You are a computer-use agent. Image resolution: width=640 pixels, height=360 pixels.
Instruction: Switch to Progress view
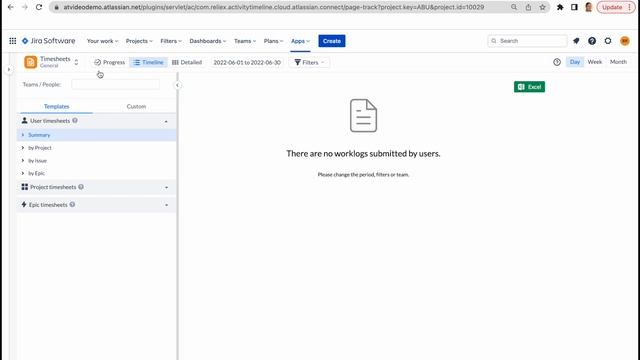pyautogui.click(x=109, y=62)
